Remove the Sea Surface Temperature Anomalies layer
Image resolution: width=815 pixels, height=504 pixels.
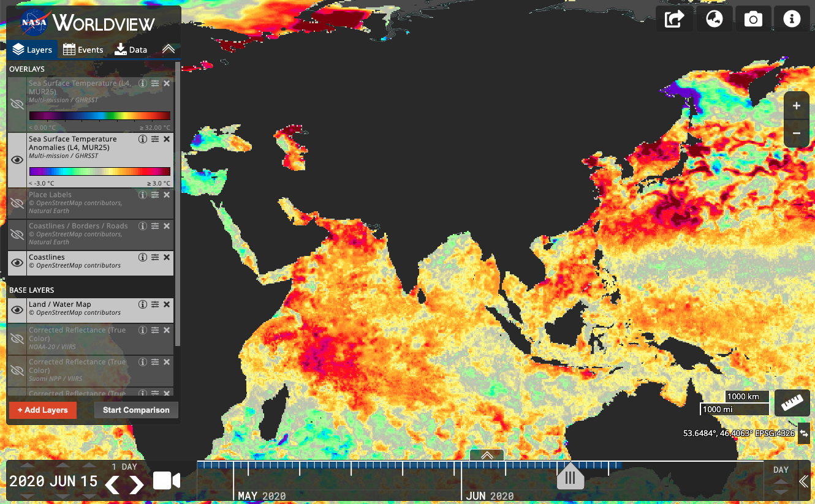(x=167, y=139)
